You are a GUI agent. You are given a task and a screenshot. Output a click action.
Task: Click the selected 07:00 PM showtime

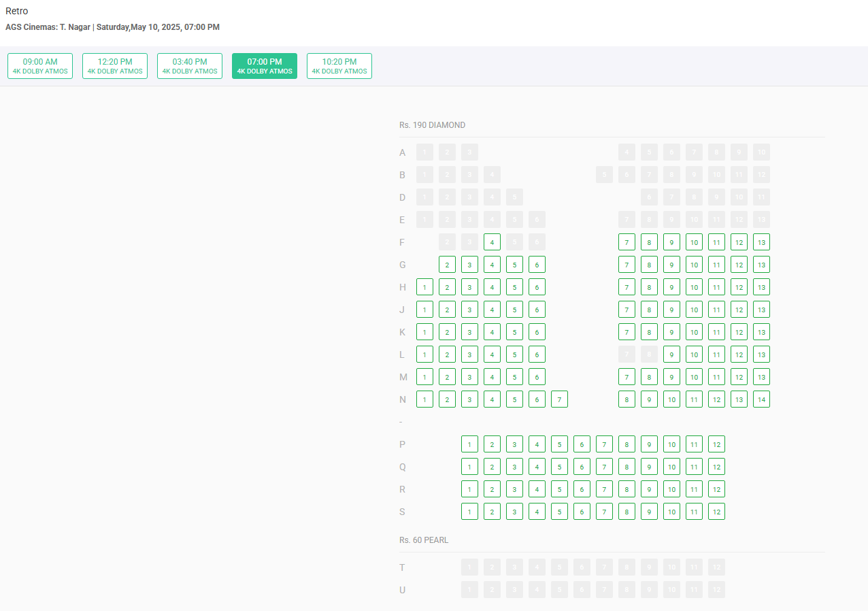pyautogui.click(x=265, y=66)
